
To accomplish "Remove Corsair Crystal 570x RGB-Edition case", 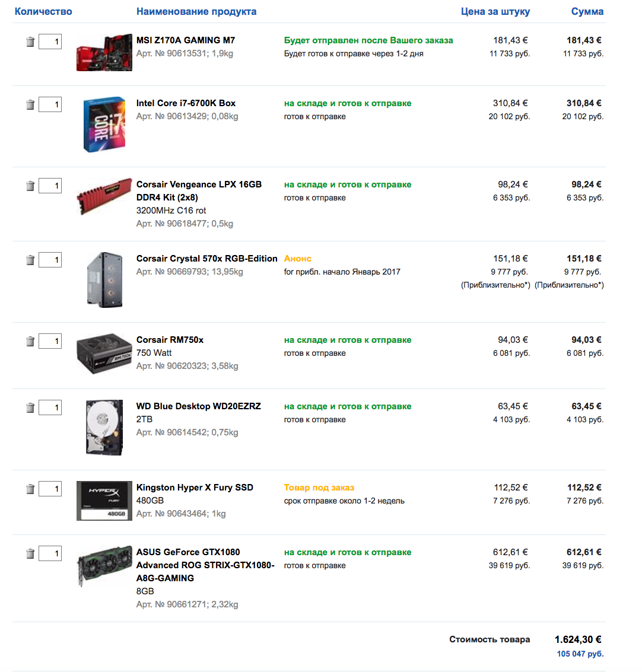I will pyautogui.click(x=30, y=260).
